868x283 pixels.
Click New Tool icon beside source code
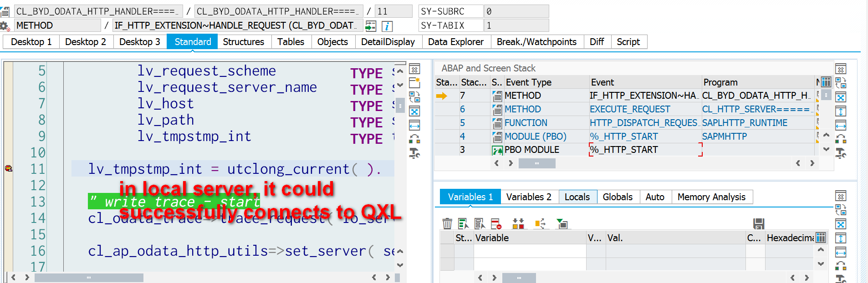pos(414,83)
